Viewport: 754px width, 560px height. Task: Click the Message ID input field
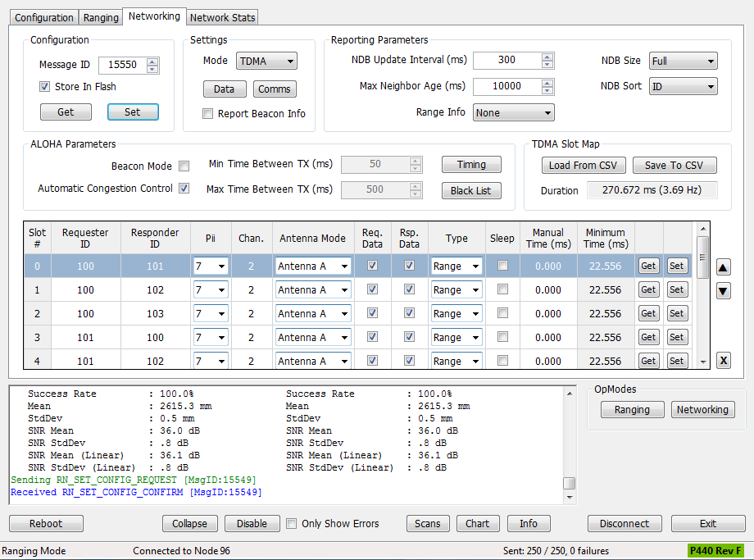pos(121,66)
